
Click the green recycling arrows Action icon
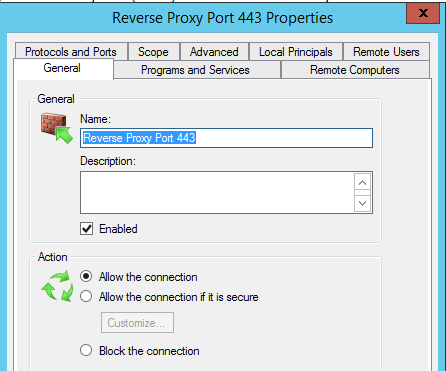click(57, 286)
